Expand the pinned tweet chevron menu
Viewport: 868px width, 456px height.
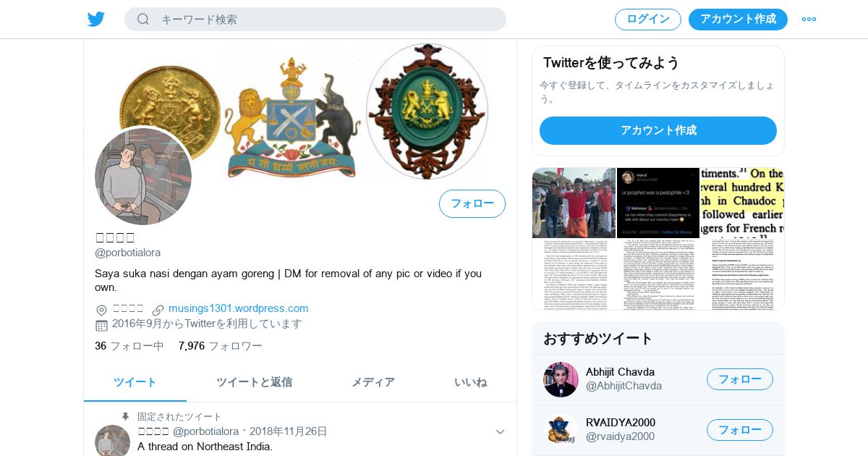coord(500,431)
